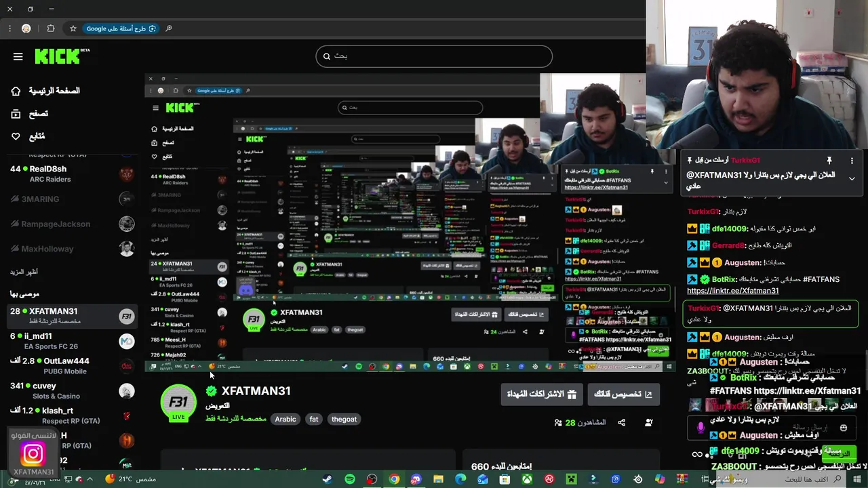Viewport: 868px width, 488px height.
Task: Click the Ask Google chip in address bar
Action: click(x=121, y=28)
